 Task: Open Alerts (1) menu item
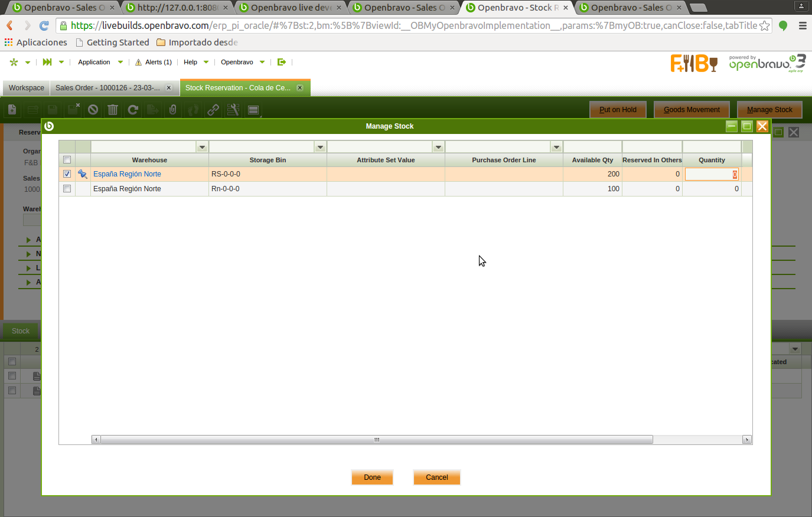[158, 62]
